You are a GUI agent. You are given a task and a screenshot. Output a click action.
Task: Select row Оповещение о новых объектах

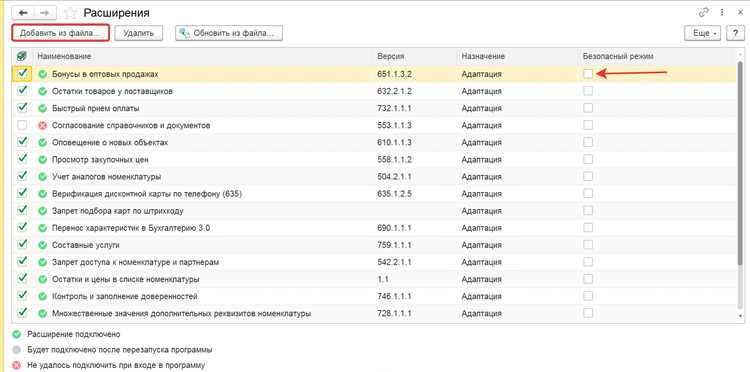coord(375,142)
